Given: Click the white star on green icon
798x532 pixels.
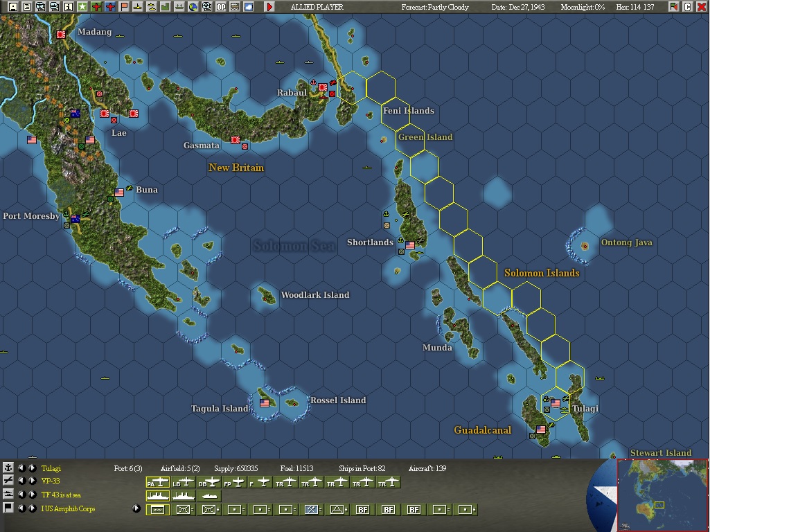Looking at the screenshot, I should (x=82, y=7).
